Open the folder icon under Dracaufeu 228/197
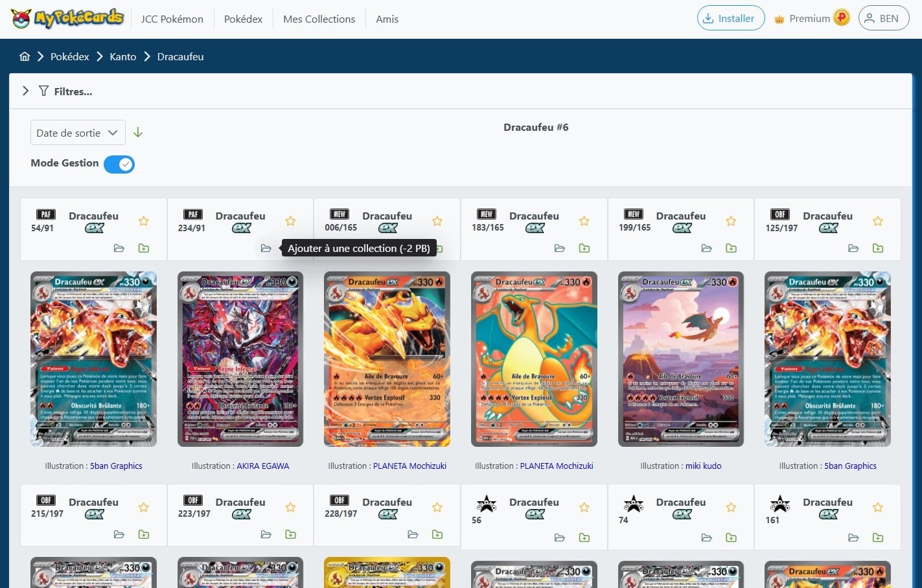The width and height of the screenshot is (922, 588). (x=413, y=534)
